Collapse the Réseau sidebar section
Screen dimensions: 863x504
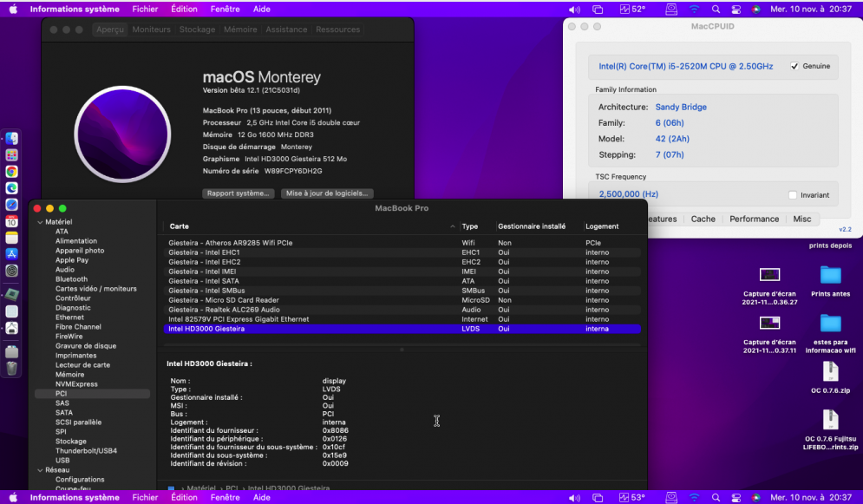pos(39,470)
